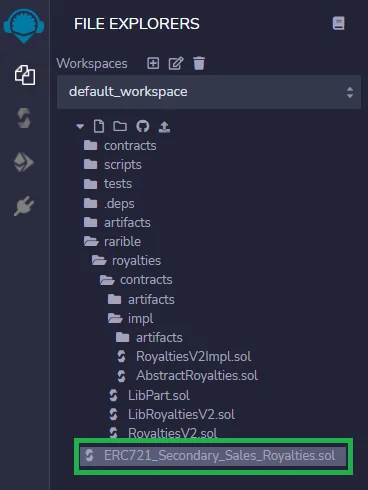The image size is (368, 490).
Task: Create a new folder with the folder icon
Action: (120, 126)
